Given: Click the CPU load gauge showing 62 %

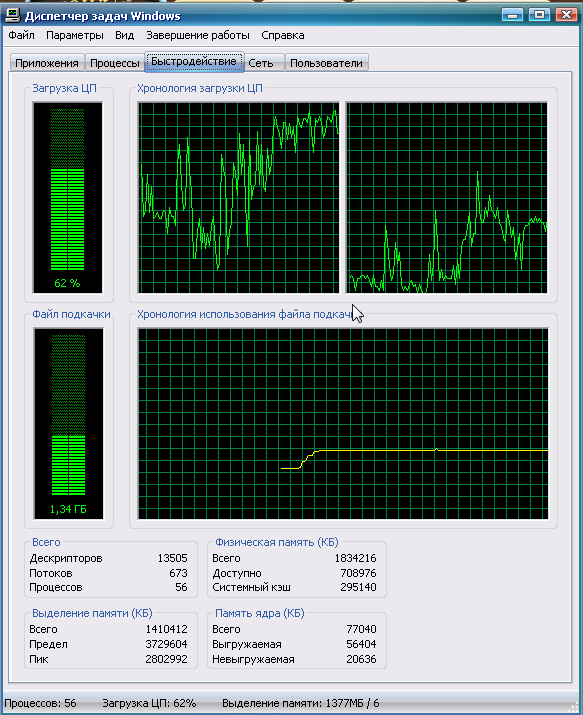Looking at the screenshot, I should click(67, 197).
